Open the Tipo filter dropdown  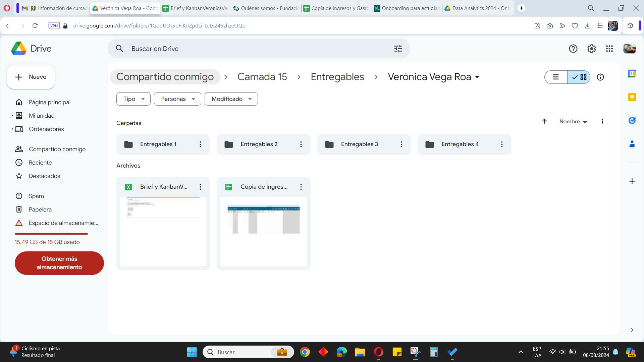click(133, 99)
